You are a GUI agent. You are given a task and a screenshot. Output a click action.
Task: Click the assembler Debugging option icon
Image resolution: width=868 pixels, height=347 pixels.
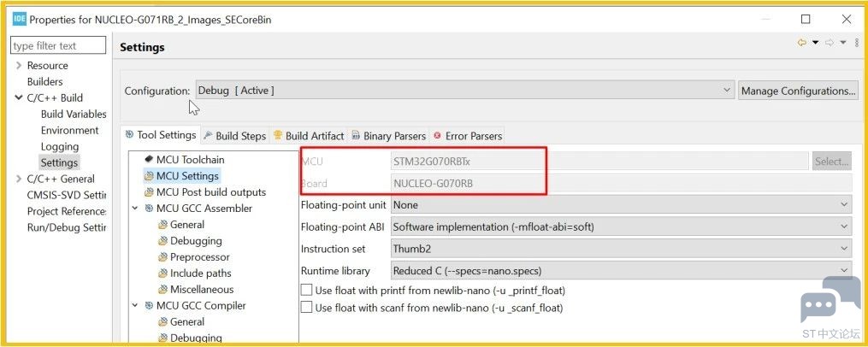(162, 241)
